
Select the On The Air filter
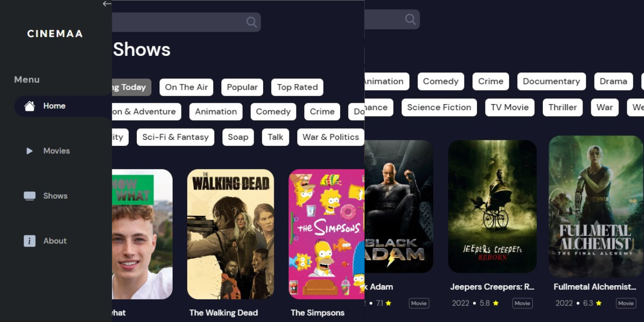click(x=186, y=87)
